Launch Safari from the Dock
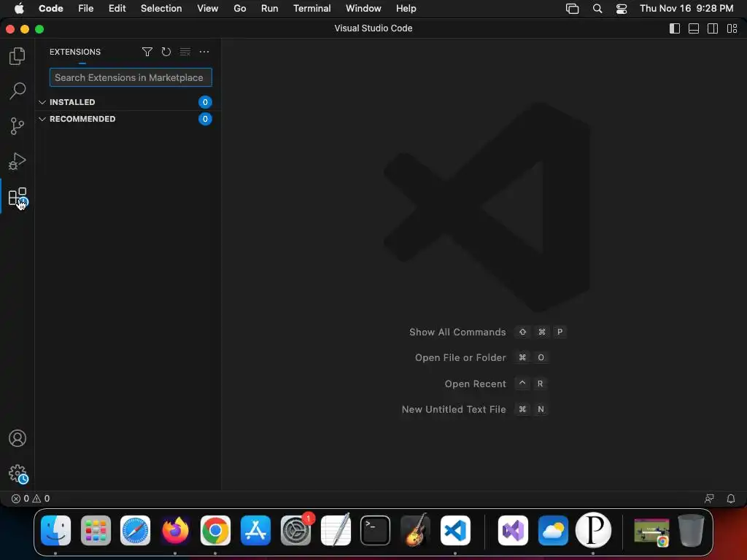Viewport: 747px width, 560px height. coord(135,530)
